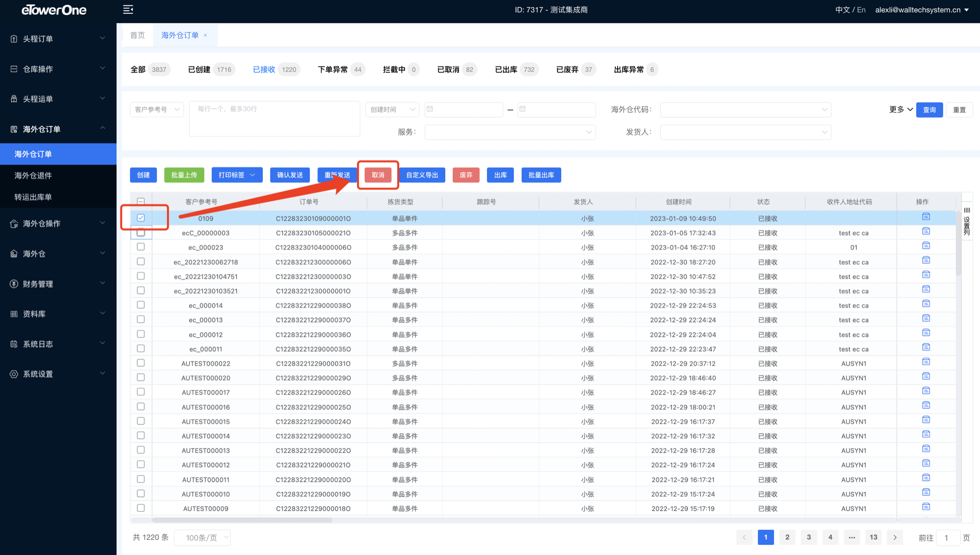Switch language via 中文 / En
Viewport: 980px width, 555px height.
click(850, 10)
